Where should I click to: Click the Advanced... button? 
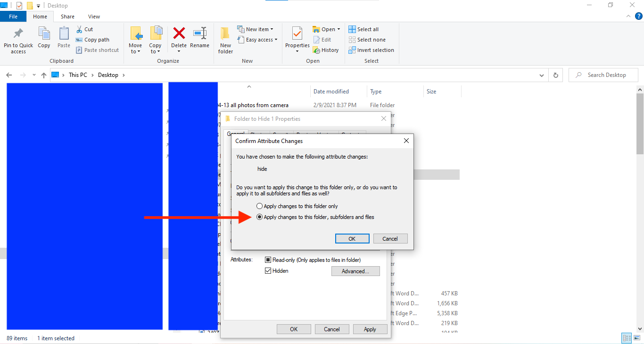[x=355, y=271]
